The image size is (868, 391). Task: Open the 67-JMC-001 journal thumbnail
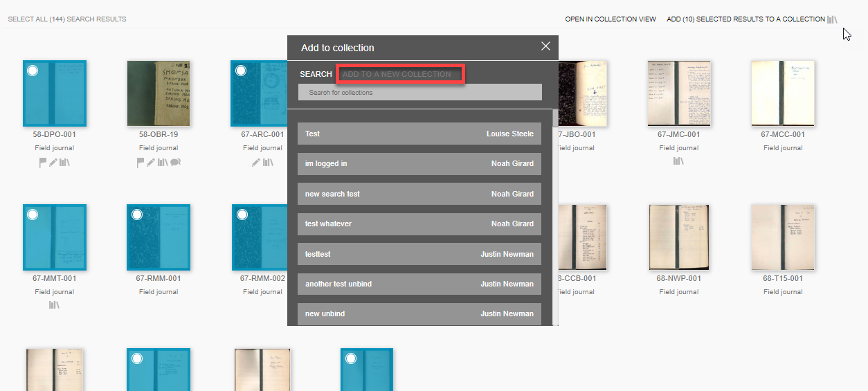pos(679,93)
